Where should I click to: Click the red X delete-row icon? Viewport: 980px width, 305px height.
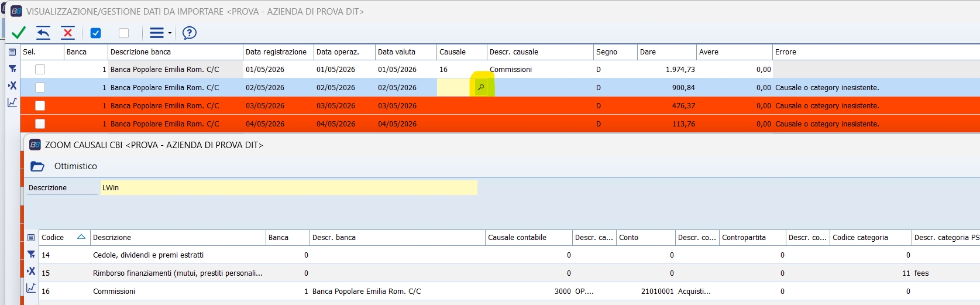68,33
